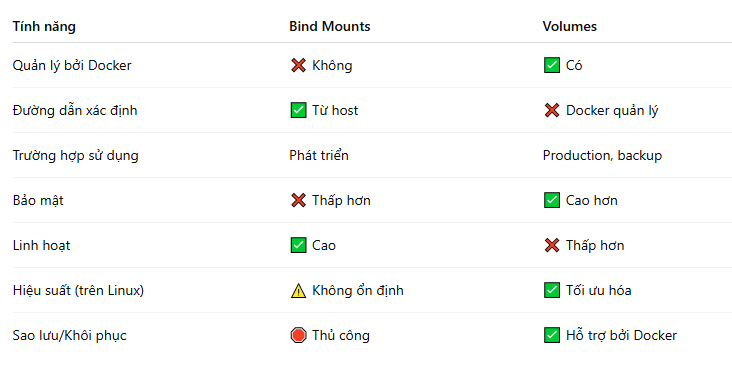Screen dimensions: 732x368
Task: Select the Volumes column header
Action: pos(570,26)
